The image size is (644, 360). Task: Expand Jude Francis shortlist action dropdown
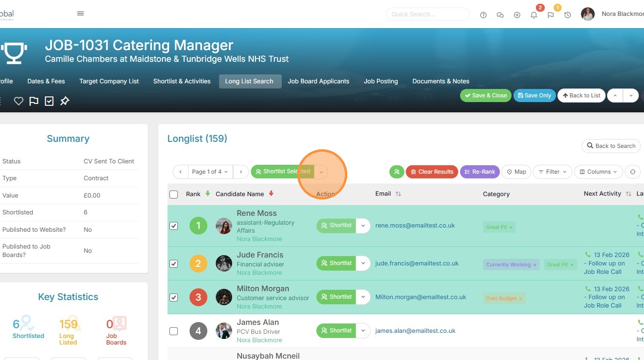(363, 264)
